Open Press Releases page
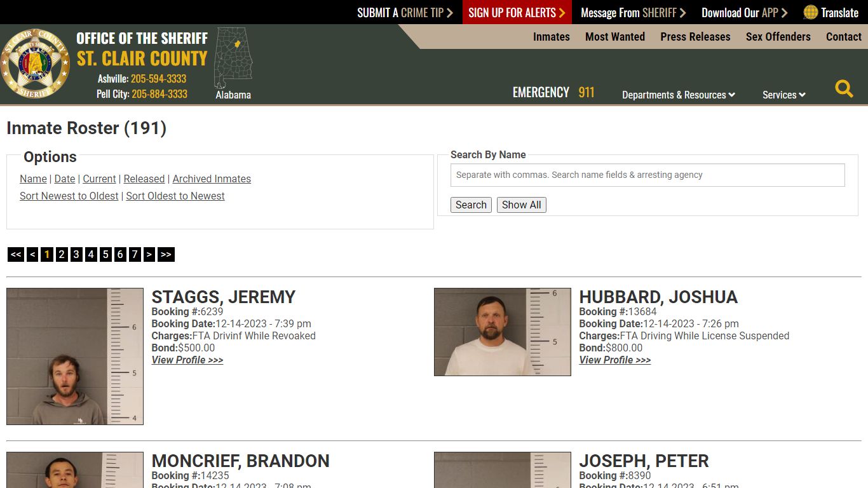Viewport: 868px width, 488px height. 695,37
